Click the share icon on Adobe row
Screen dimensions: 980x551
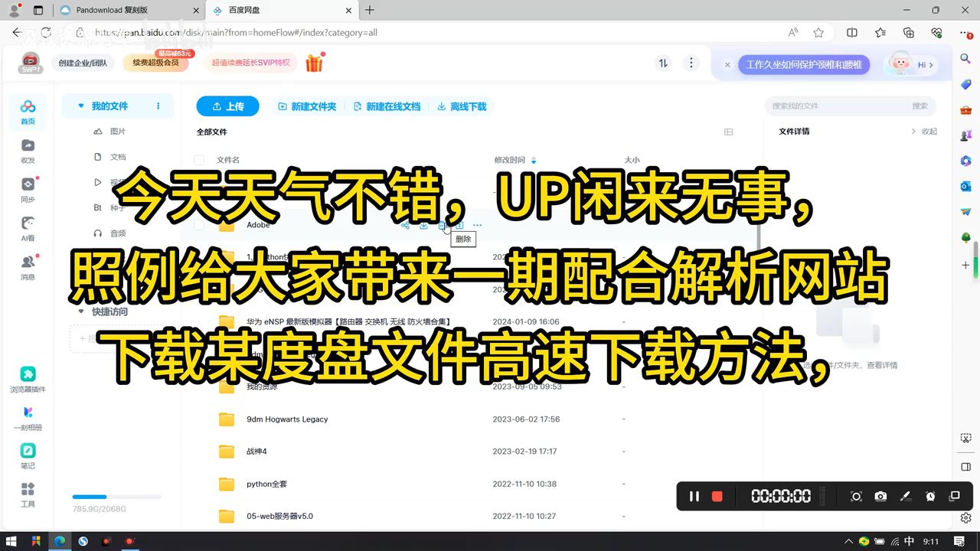pyautogui.click(x=406, y=225)
